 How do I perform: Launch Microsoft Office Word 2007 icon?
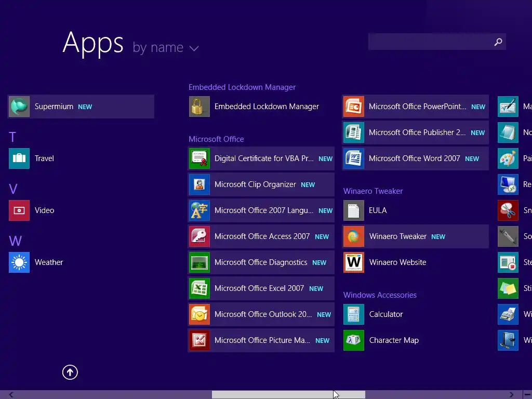click(x=353, y=158)
